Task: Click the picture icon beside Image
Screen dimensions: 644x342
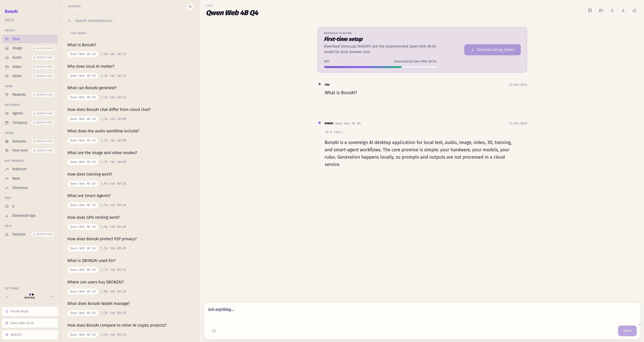Action: pos(7,48)
